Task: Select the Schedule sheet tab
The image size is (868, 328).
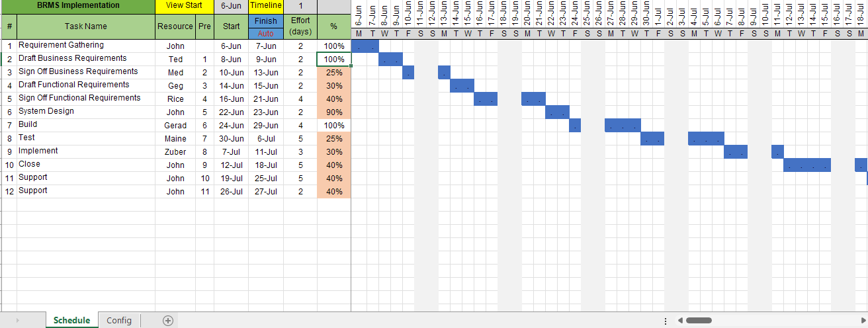Action: click(x=71, y=321)
